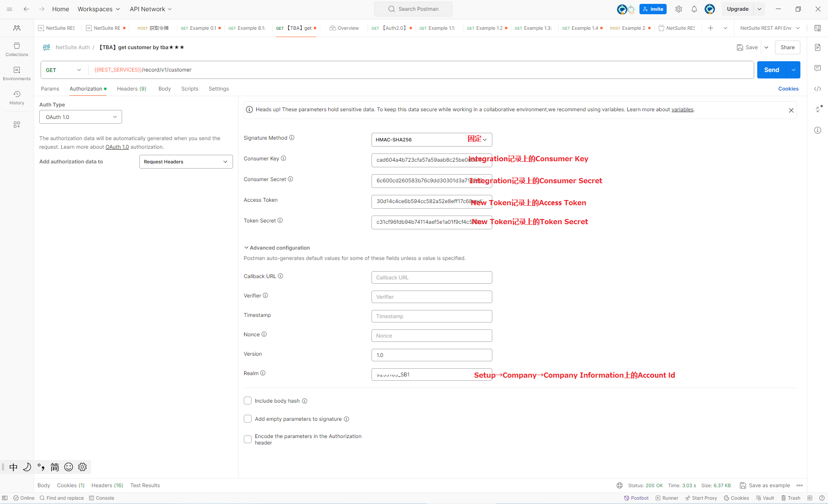Viewport: 828px width, 504px height.
Task: Open the Overview tab
Action: pyautogui.click(x=344, y=28)
